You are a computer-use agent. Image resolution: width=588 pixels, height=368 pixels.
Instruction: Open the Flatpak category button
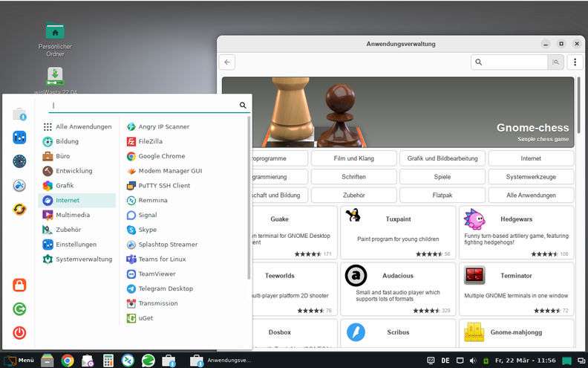click(x=442, y=195)
